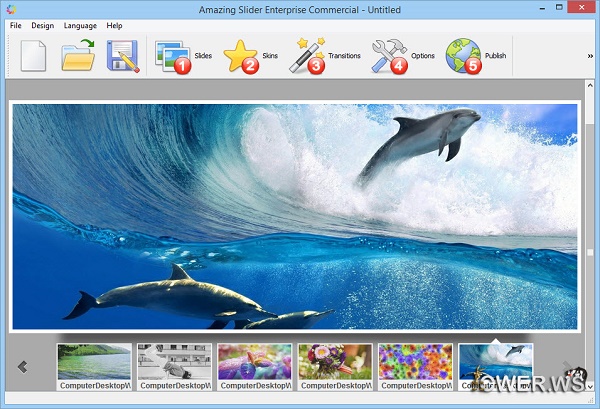Viewport: 600px width, 409px height.
Task: Open an existing project folder
Action: tap(78, 55)
